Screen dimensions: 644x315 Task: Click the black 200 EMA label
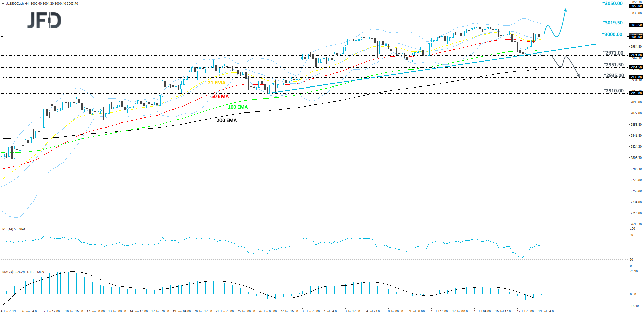coord(226,120)
